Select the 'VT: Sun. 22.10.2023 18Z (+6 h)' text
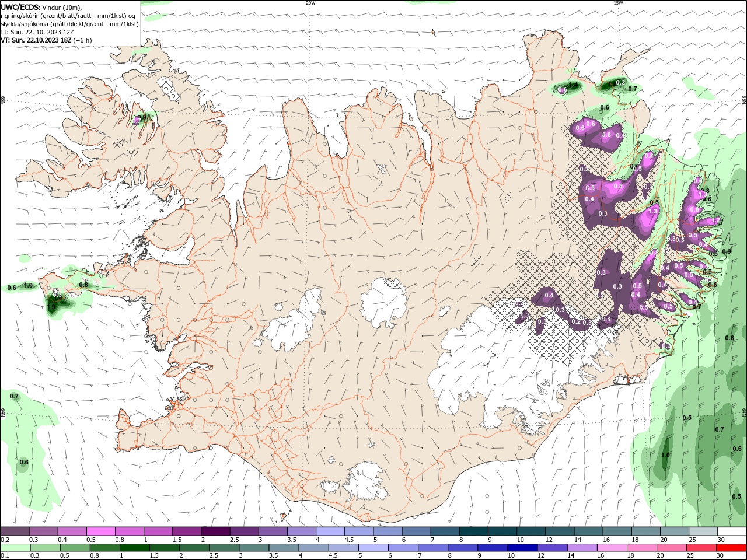Viewport: 747px width, 560px height. [46, 40]
